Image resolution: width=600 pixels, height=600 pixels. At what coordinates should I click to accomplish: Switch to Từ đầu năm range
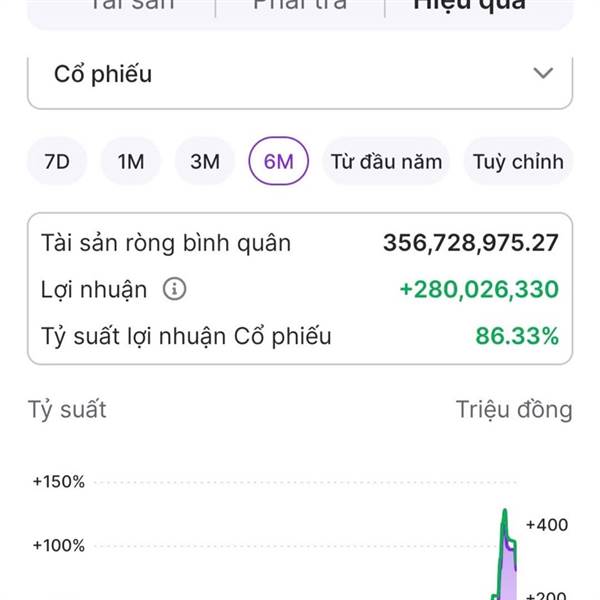386,161
